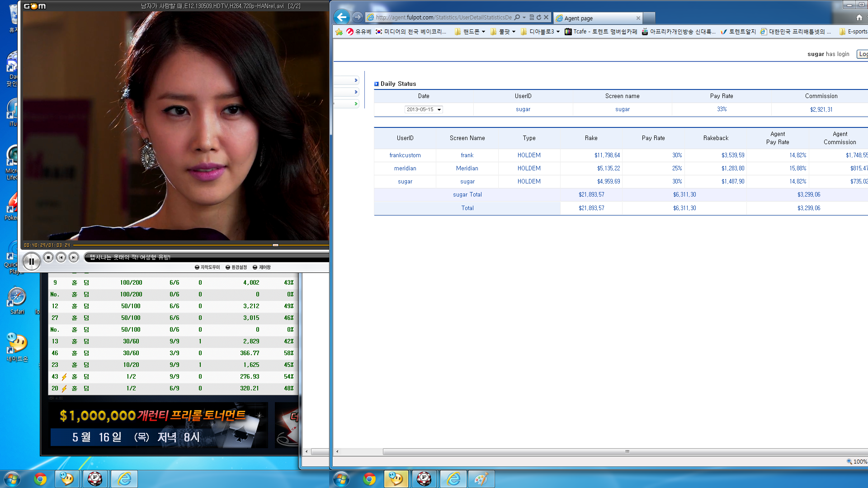Screen dimensions: 868x488
Task: Click the lightning icon on table 43 row
Action: pyautogui.click(x=64, y=377)
